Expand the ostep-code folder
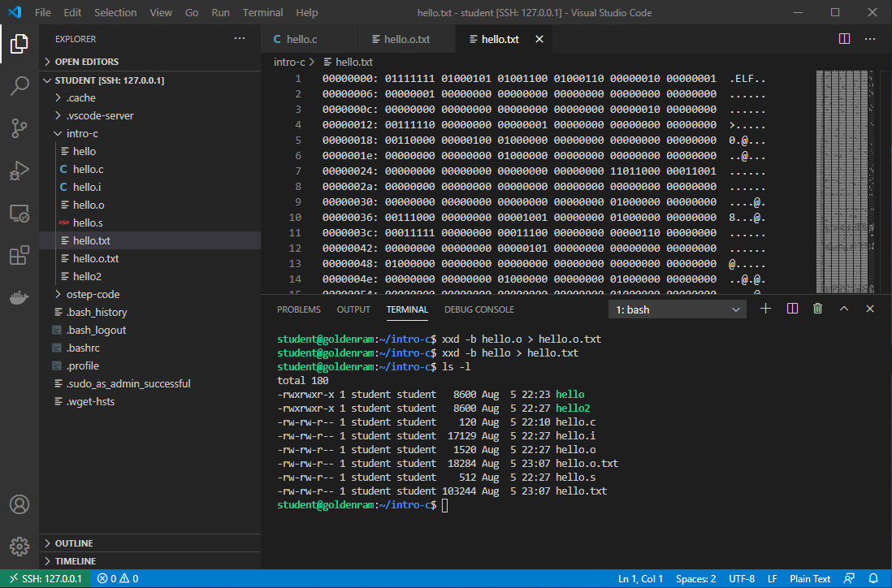Image resolution: width=892 pixels, height=588 pixels. coord(150,294)
